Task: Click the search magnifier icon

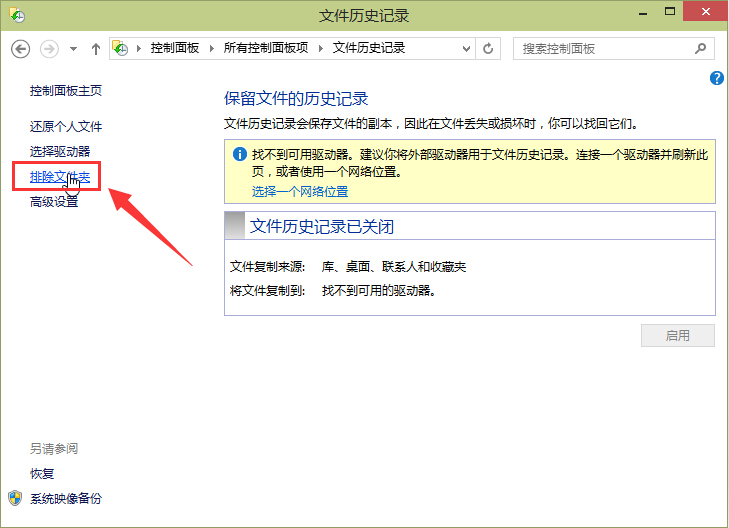Action: [x=703, y=48]
